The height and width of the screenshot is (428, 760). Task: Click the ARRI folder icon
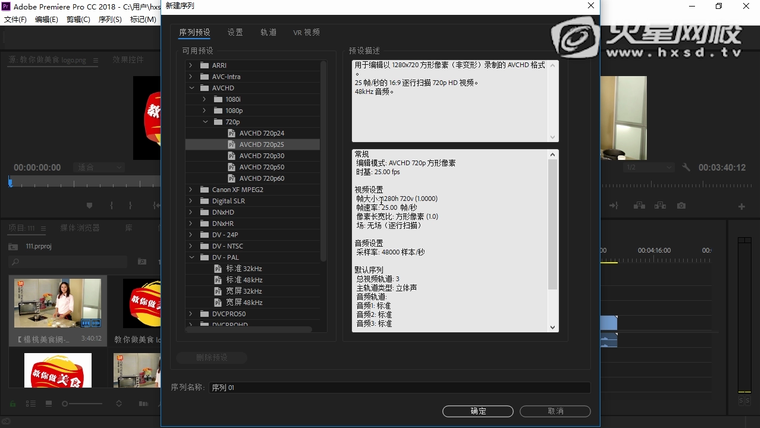pos(203,65)
